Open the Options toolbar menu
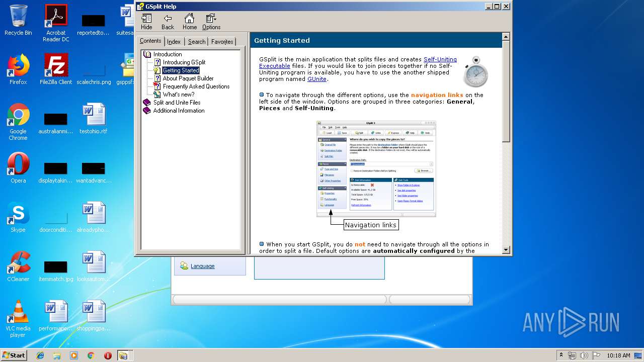This screenshot has height=362, width=644. point(211,22)
